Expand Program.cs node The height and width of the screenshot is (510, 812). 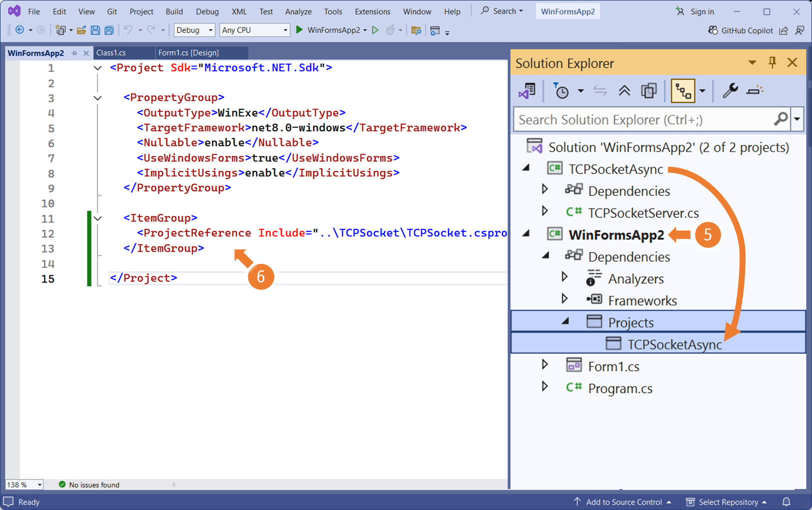pyautogui.click(x=545, y=387)
